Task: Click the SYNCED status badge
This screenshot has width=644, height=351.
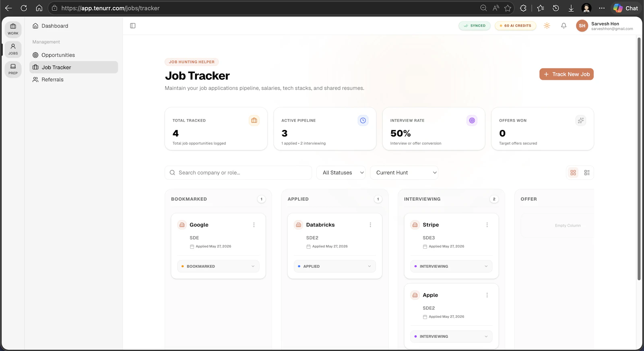Action: (x=475, y=26)
